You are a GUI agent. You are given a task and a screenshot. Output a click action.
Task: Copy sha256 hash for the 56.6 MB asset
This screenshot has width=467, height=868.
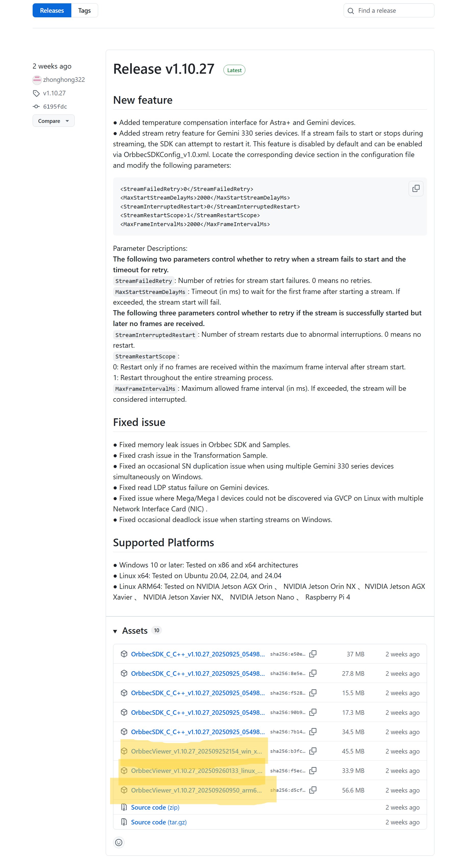tap(313, 790)
